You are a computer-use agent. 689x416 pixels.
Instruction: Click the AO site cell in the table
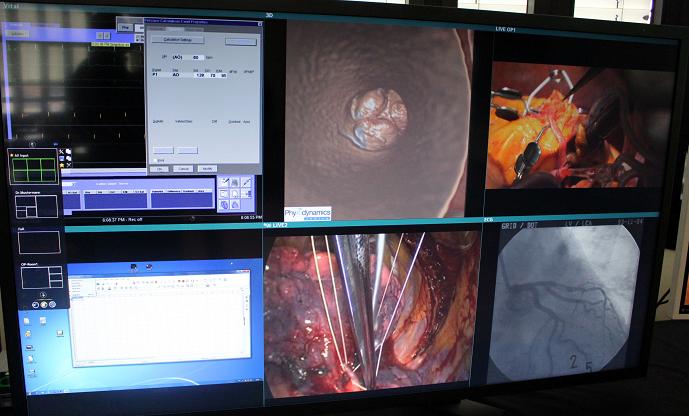[182, 75]
